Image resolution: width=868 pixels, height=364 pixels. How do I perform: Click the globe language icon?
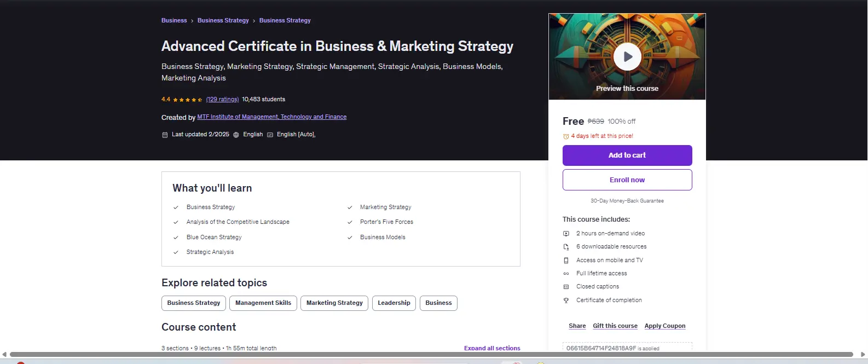236,135
